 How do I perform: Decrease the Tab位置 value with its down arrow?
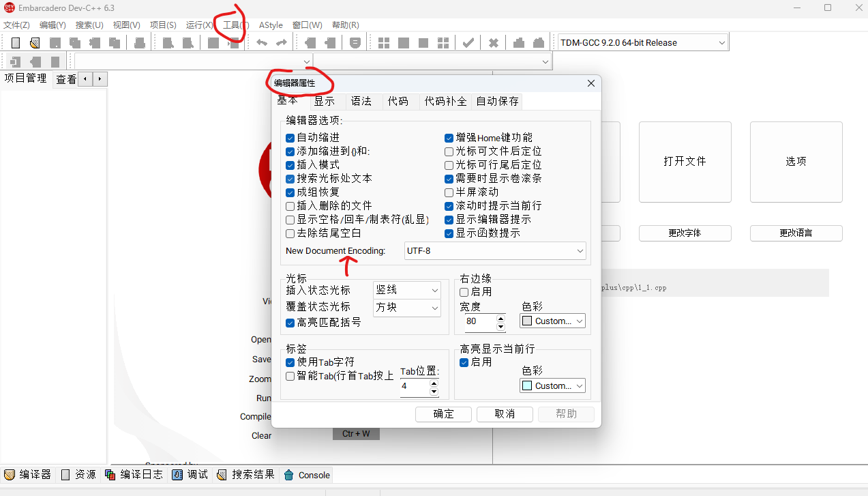(434, 391)
